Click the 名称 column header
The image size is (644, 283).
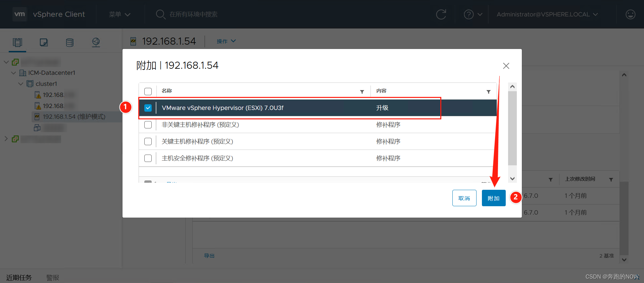(x=167, y=91)
